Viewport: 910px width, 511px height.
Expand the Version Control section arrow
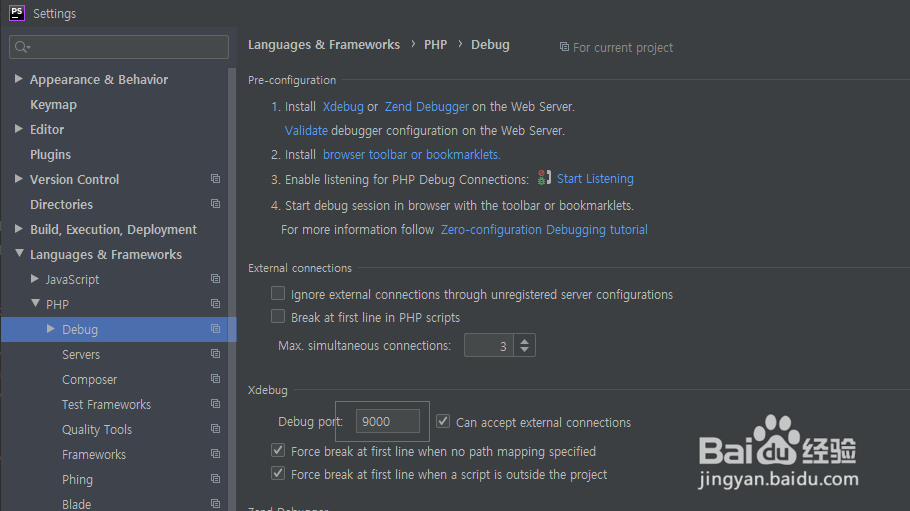[x=19, y=178]
